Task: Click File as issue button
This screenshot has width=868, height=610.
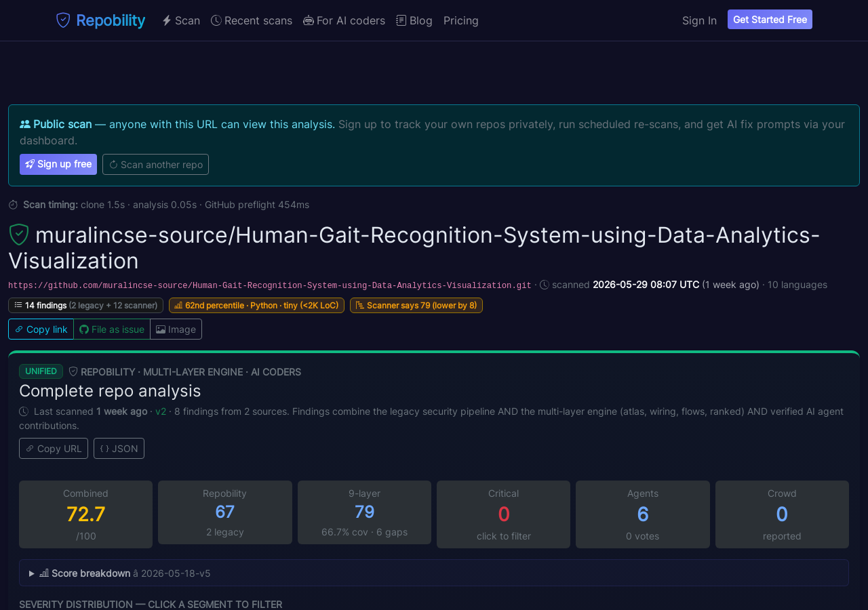Action: 112,329
